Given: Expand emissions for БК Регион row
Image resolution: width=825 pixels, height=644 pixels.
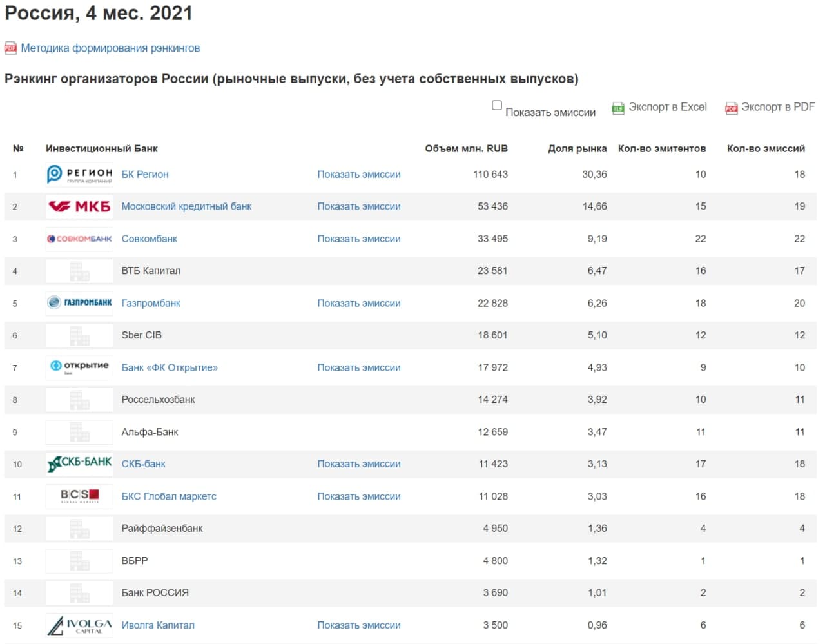Looking at the screenshot, I should (x=358, y=175).
